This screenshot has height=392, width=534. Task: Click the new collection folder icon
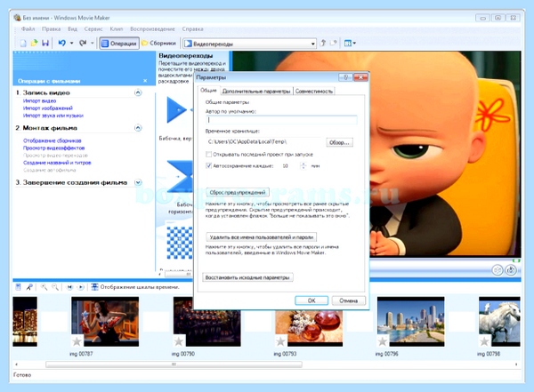(x=334, y=43)
